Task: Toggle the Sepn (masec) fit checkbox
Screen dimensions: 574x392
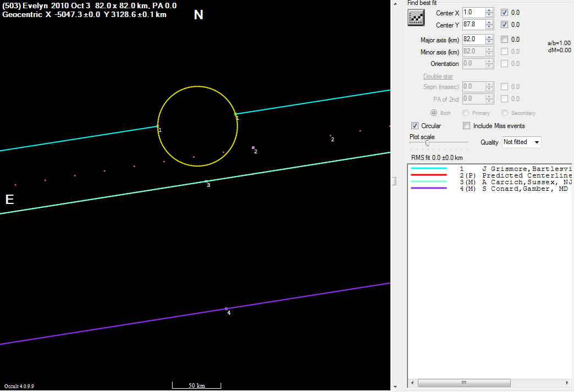Action: (x=504, y=86)
